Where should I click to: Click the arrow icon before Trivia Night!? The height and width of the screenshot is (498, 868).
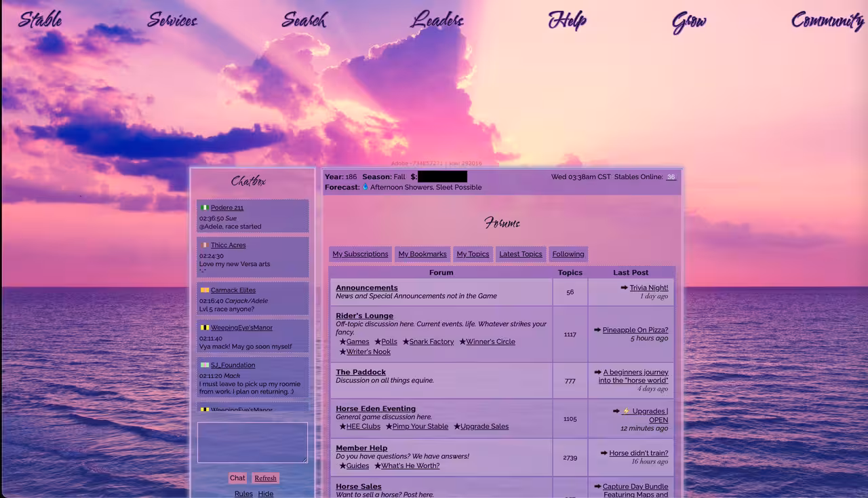point(624,288)
